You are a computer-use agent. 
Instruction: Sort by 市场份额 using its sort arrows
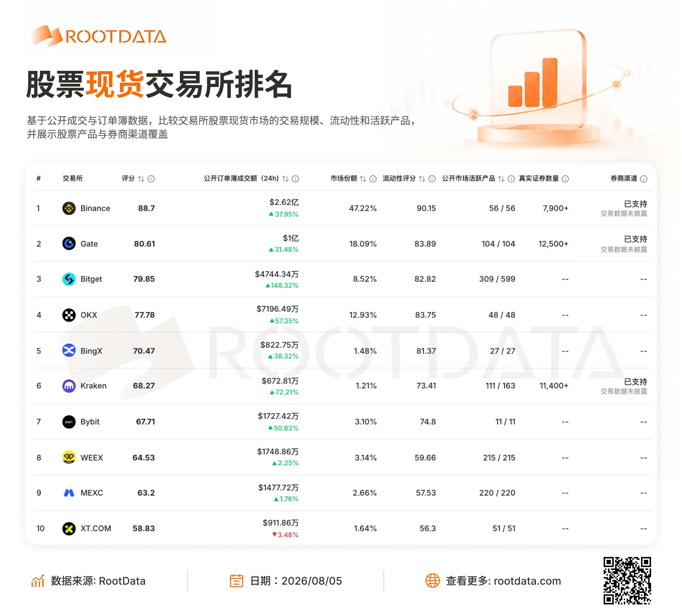click(x=363, y=179)
